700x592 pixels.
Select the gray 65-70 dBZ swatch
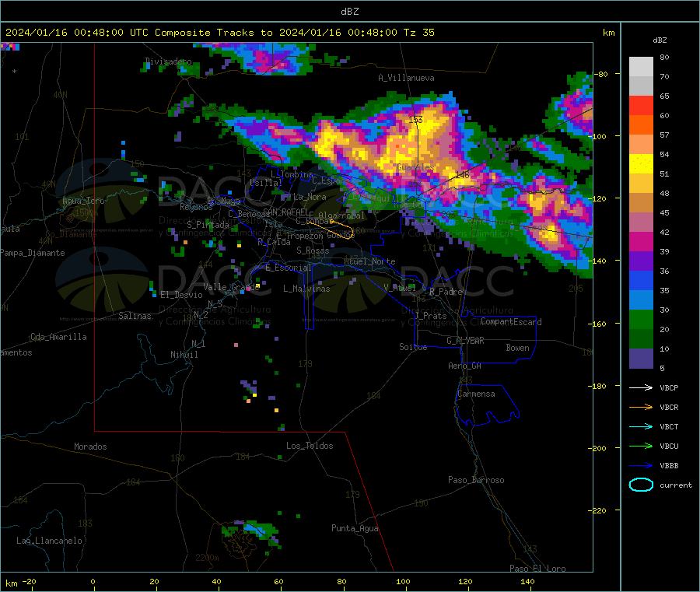[641, 86]
